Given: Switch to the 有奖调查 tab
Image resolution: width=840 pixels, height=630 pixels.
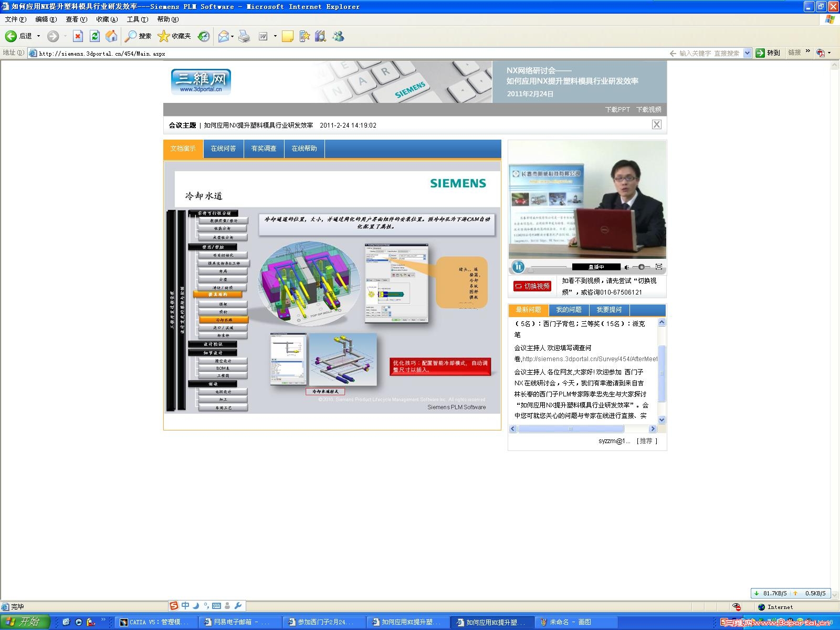Looking at the screenshot, I should 264,149.
